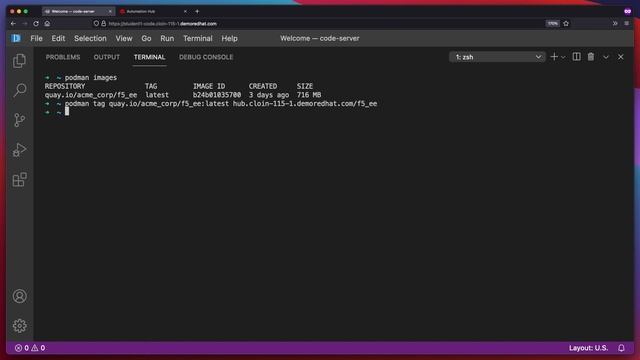This screenshot has height=360, width=640.
Task: Split the terminal panel
Action: 576,57
